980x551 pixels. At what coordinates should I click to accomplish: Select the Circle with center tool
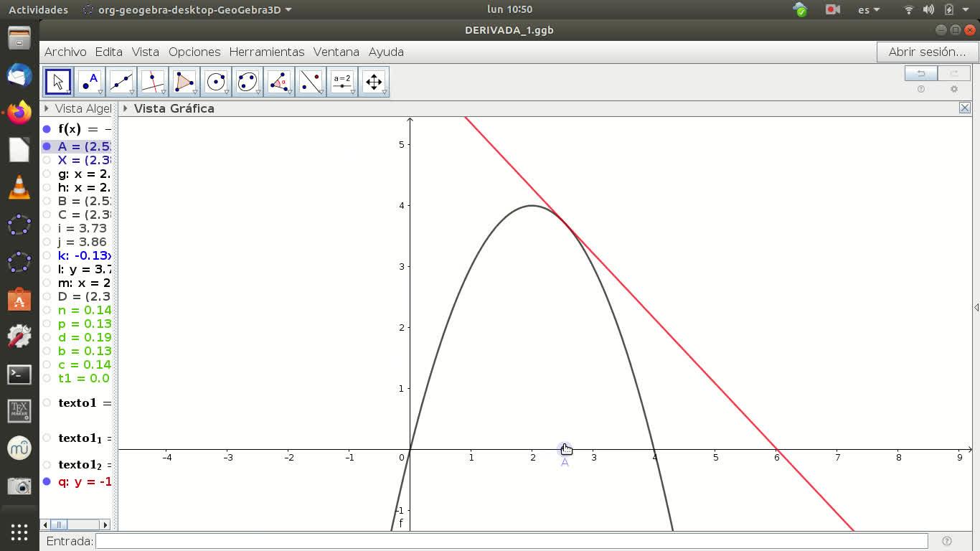(216, 82)
